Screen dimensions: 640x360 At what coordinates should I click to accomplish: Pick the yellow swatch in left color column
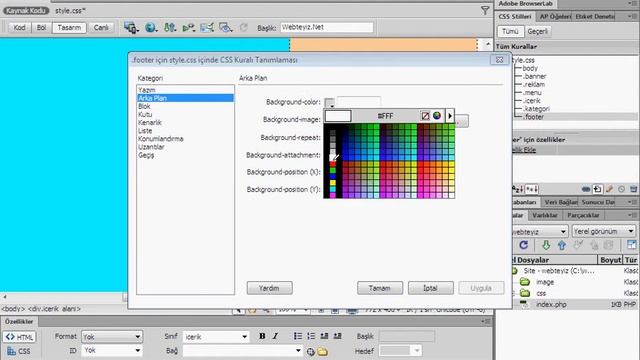click(333, 182)
